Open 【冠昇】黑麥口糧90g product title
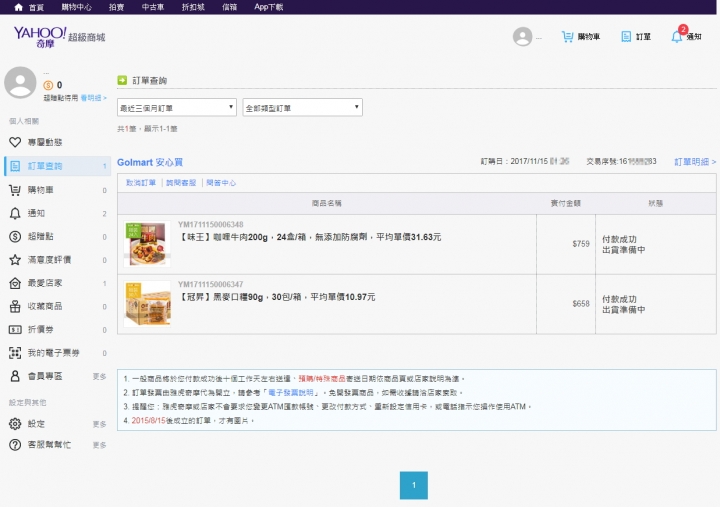Viewport: 720px width, 507px height. click(x=277, y=297)
